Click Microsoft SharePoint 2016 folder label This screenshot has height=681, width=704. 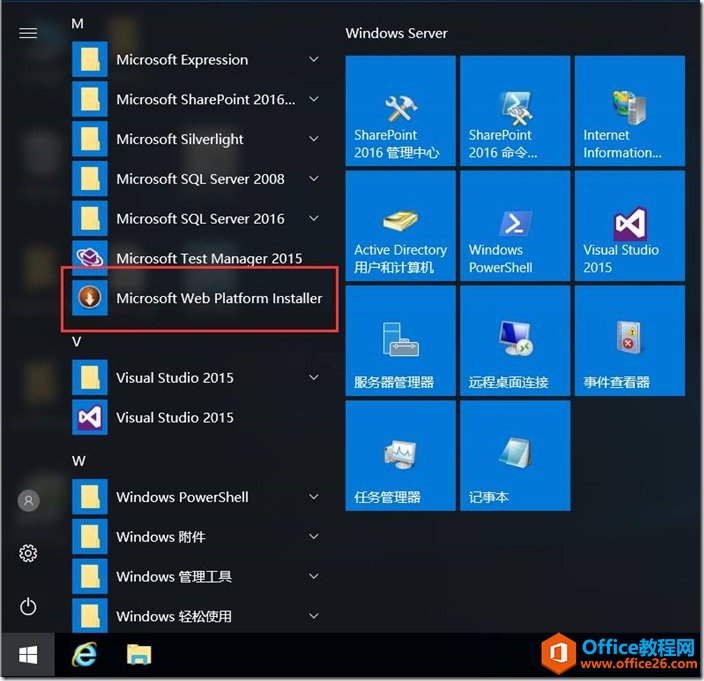click(x=206, y=99)
